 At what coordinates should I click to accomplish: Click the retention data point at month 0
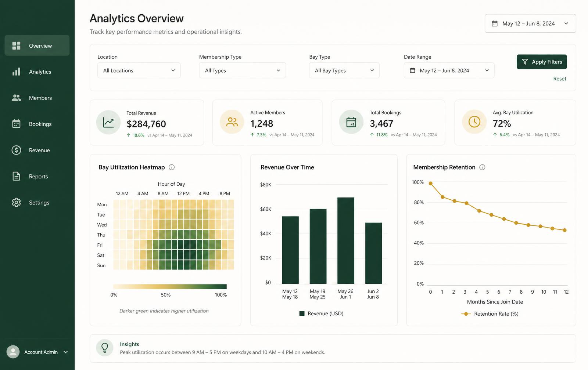(x=431, y=183)
